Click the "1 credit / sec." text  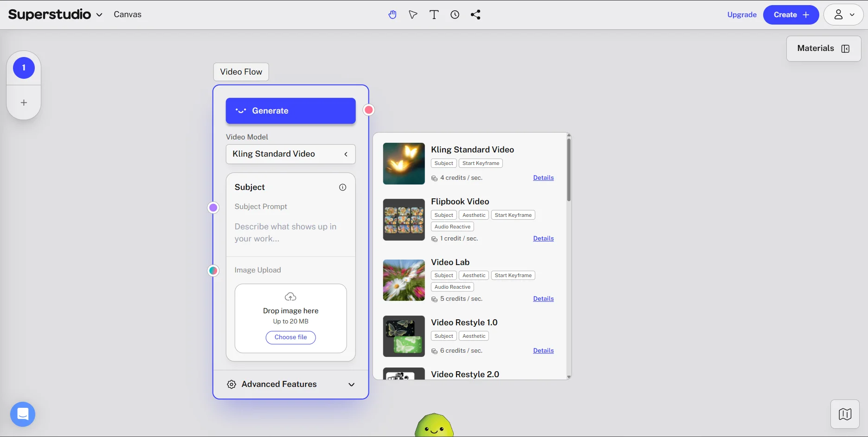[459, 239]
